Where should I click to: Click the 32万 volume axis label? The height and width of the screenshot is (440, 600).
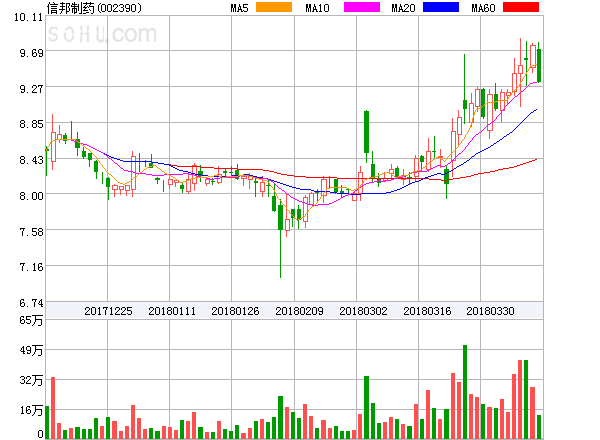tap(32, 380)
